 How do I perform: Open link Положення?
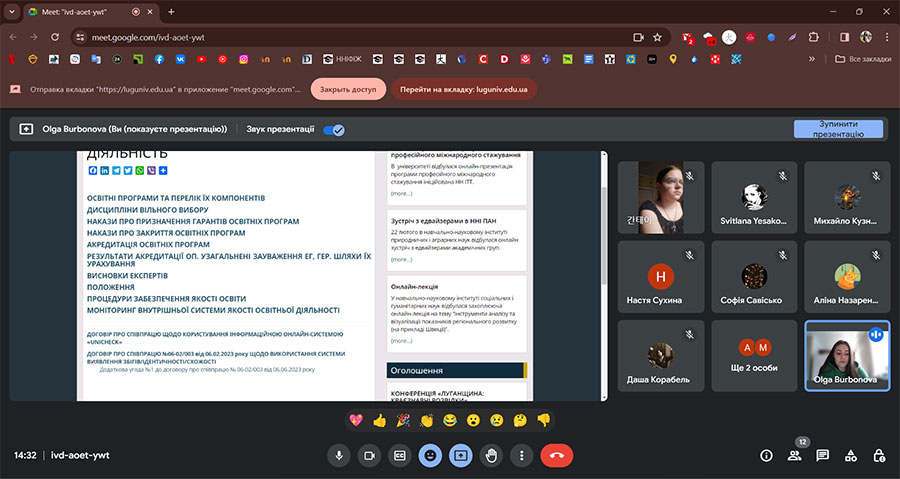pyautogui.click(x=111, y=287)
